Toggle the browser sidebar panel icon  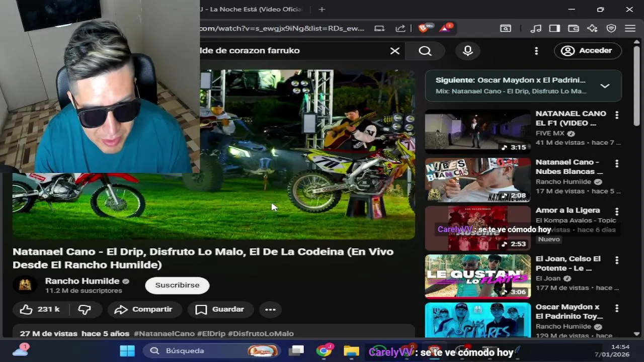click(x=554, y=29)
